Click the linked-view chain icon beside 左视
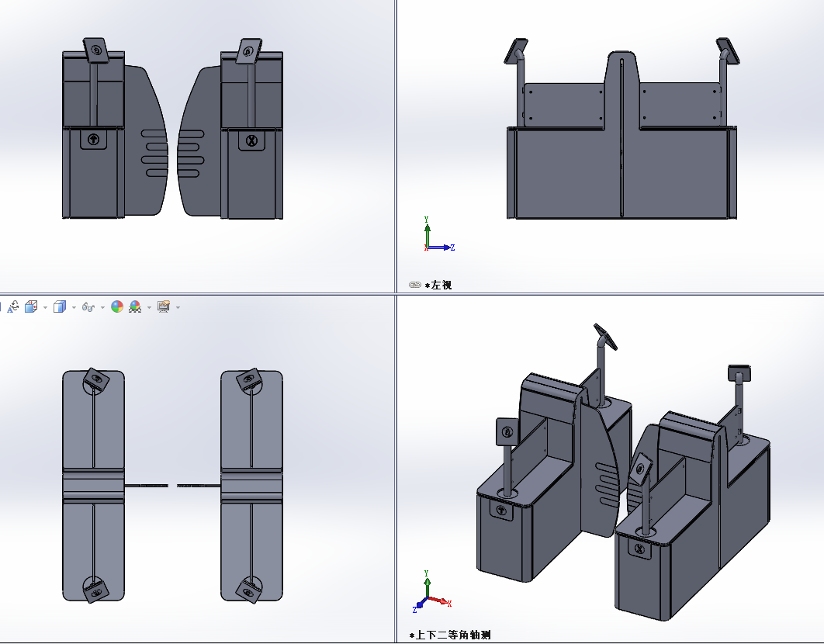This screenshot has width=824, height=644. coord(415,285)
